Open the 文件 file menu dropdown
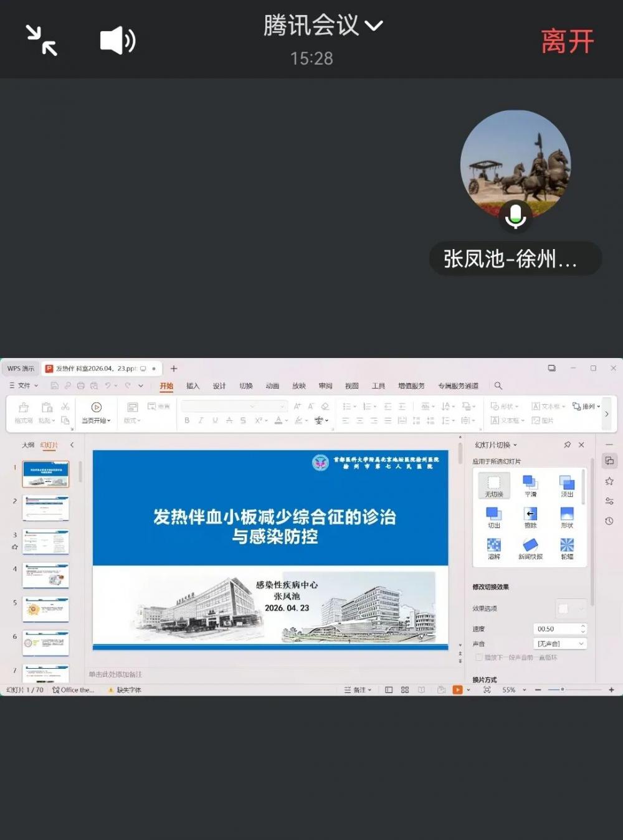The image size is (623, 840). (24, 386)
